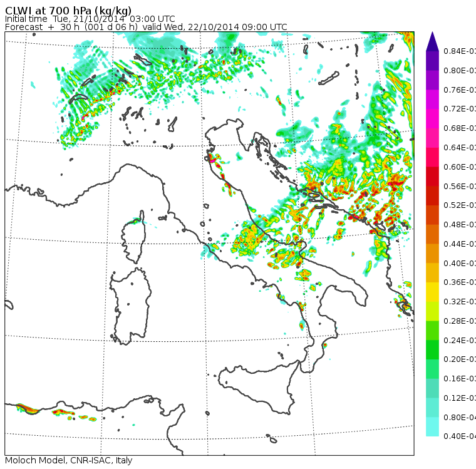The width and height of the screenshot is (476, 469).
Task: Click the 0.68E-03 legend label
Action: click(460, 128)
